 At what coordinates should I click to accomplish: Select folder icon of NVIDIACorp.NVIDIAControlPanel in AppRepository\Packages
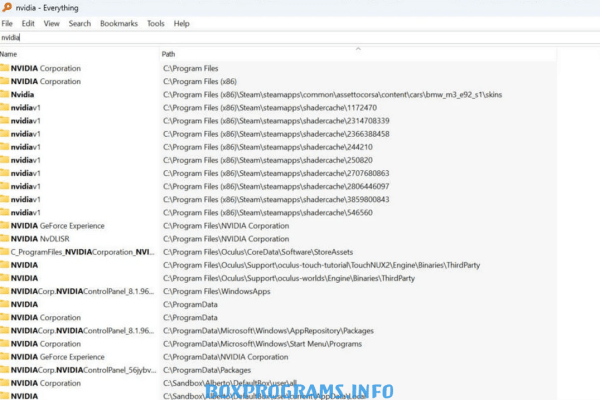tap(5, 330)
